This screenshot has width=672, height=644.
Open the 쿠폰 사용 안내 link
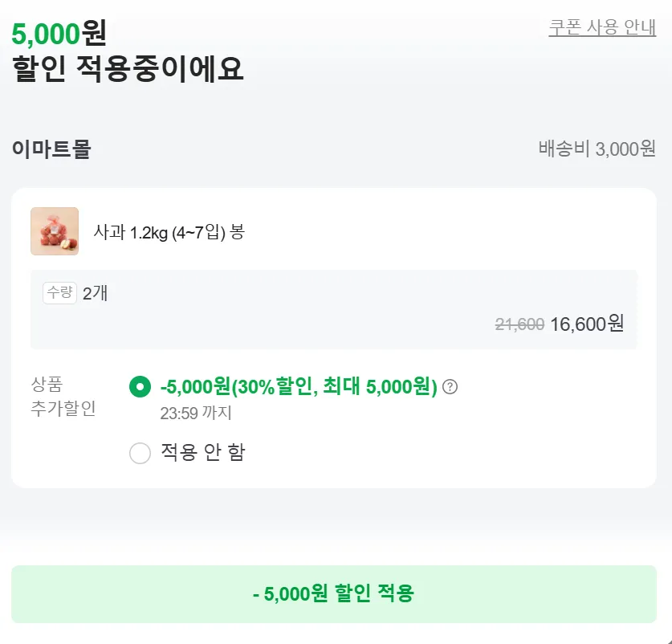pyautogui.click(x=602, y=27)
